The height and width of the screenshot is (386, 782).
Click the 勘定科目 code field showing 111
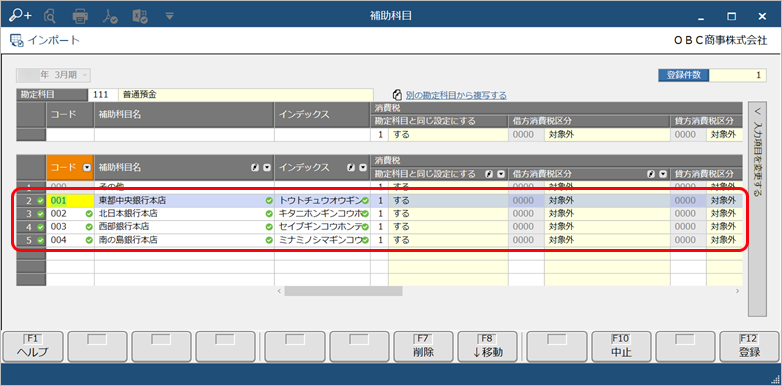[x=103, y=95]
